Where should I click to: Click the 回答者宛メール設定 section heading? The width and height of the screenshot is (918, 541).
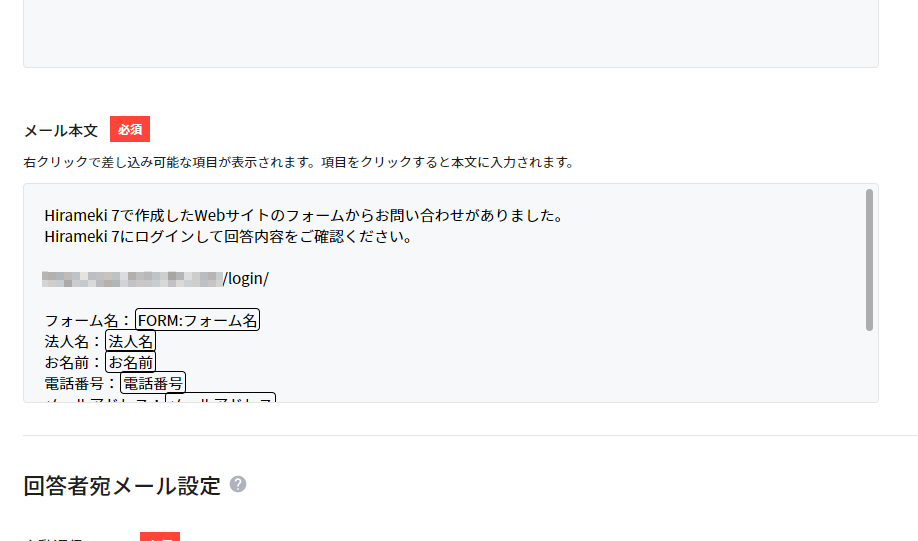(122, 485)
